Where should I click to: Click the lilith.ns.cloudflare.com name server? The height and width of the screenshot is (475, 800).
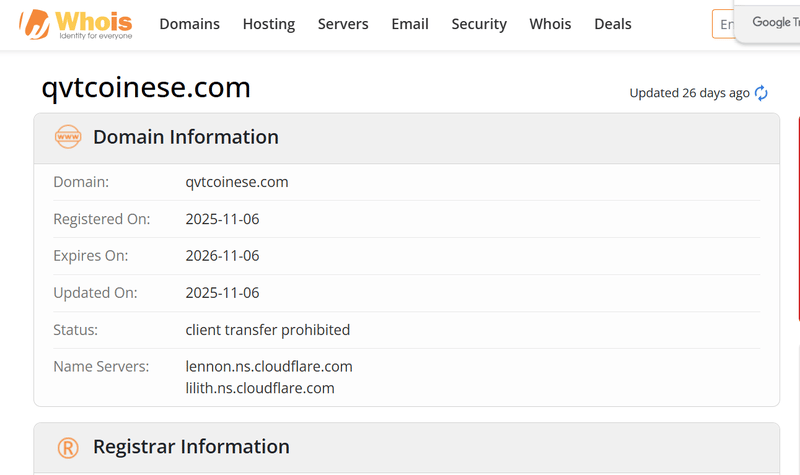260,388
